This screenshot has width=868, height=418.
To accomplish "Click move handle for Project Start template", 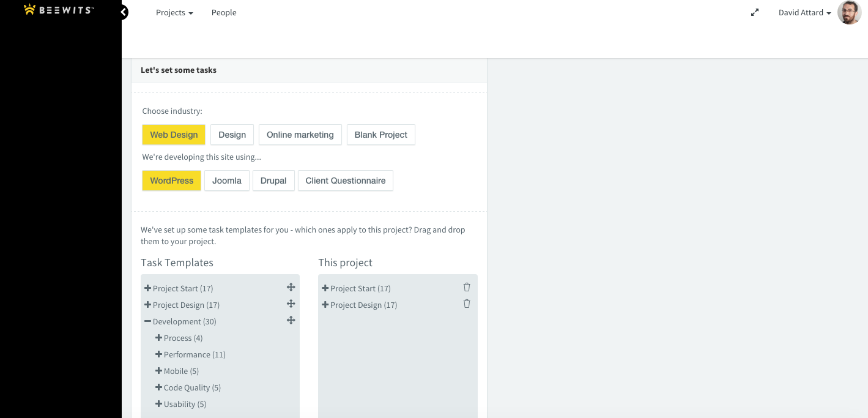I will (x=291, y=287).
